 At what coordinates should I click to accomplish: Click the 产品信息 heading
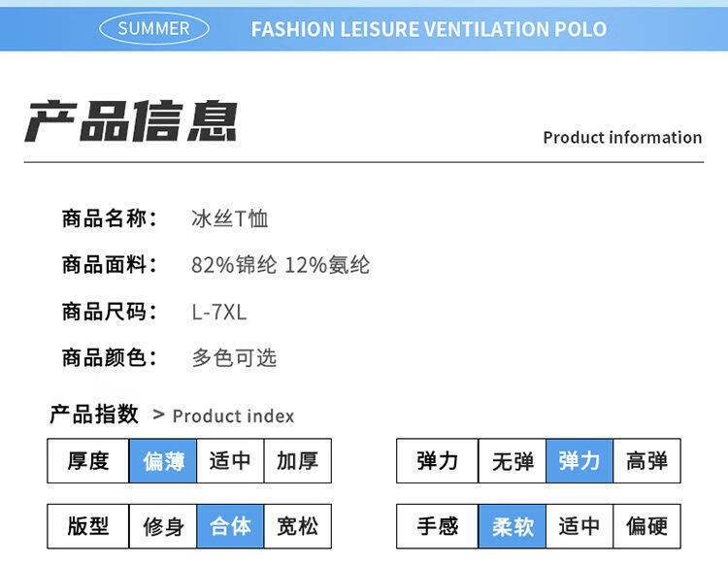tap(131, 120)
